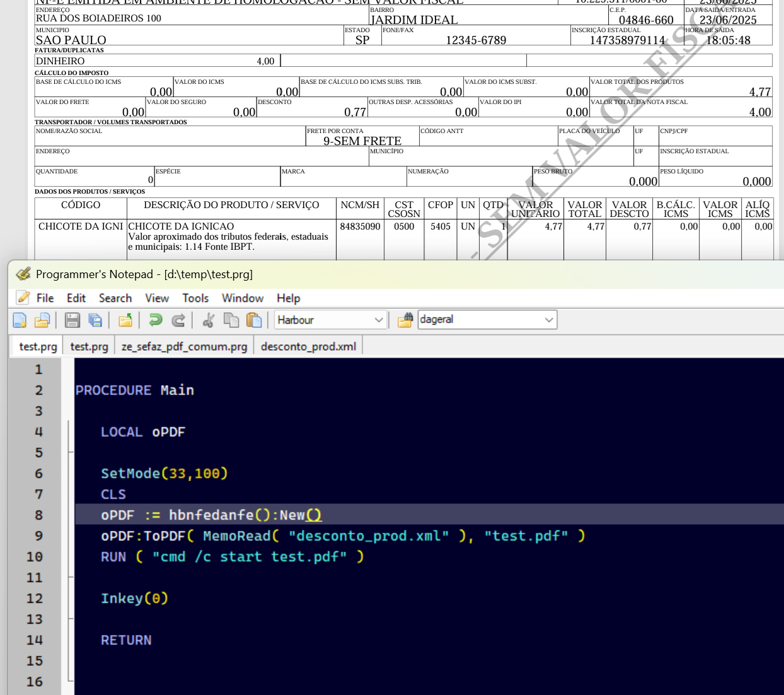Click the New file toolbar icon

click(x=20, y=320)
